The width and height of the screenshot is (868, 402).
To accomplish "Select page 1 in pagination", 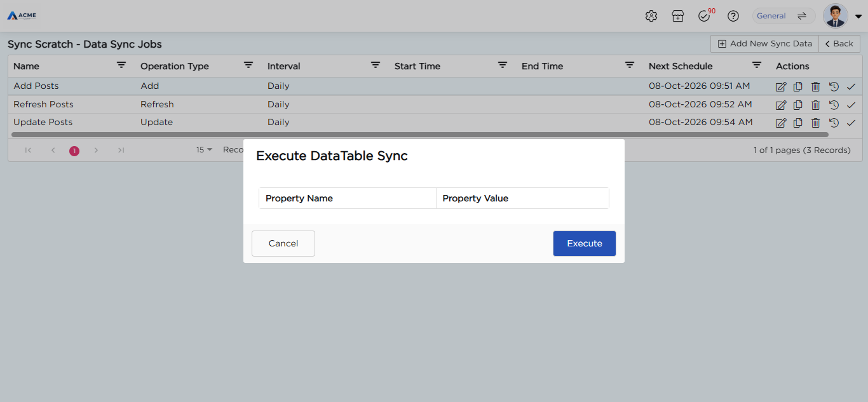I will [x=74, y=151].
